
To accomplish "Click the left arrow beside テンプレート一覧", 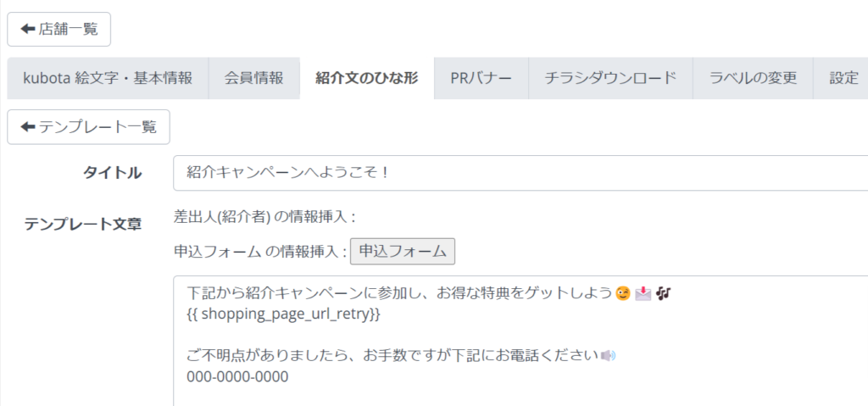I will point(27,127).
